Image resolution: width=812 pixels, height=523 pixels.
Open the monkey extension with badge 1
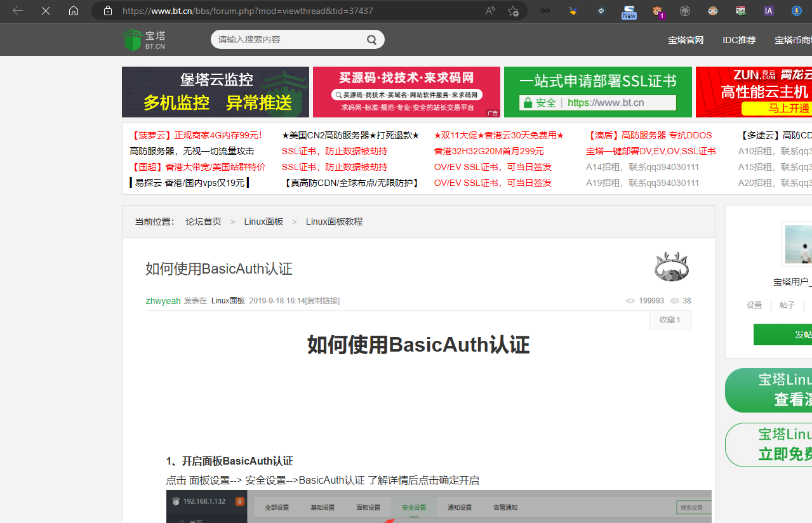pyautogui.click(x=658, y=11)
